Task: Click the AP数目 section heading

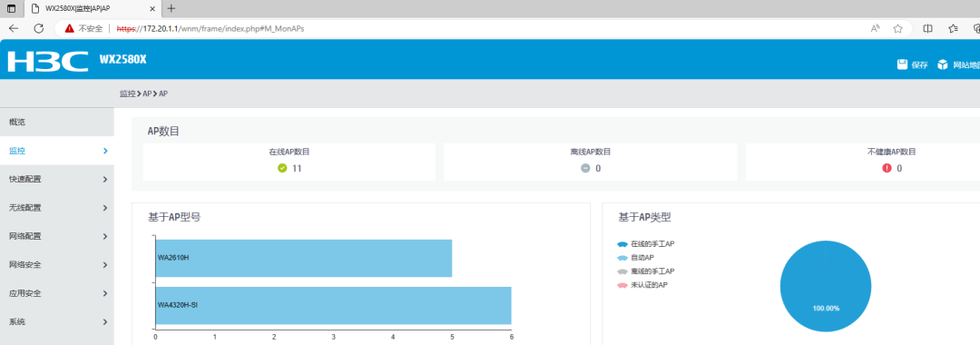Action: tap(163, 131)
